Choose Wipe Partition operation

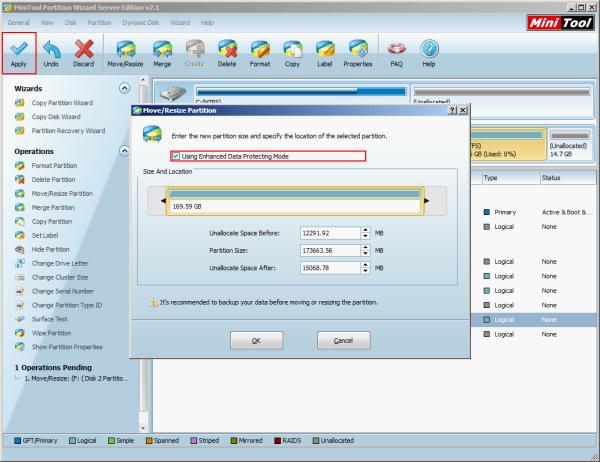click(51, 333)
